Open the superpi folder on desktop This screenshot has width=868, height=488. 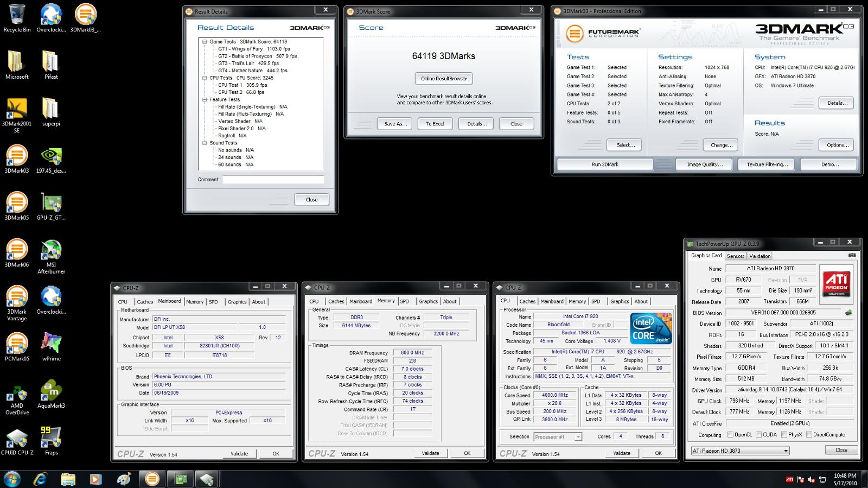51,112
